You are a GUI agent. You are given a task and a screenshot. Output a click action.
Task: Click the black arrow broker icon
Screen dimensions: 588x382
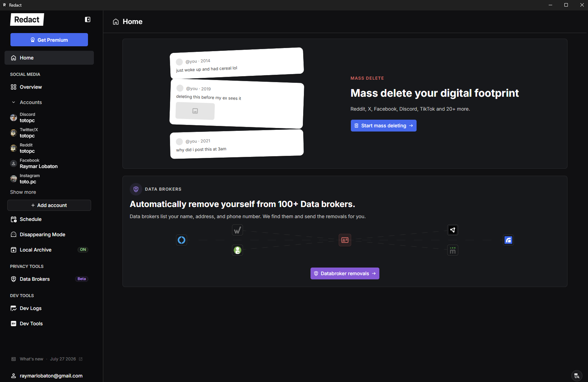tap(453, 230)
